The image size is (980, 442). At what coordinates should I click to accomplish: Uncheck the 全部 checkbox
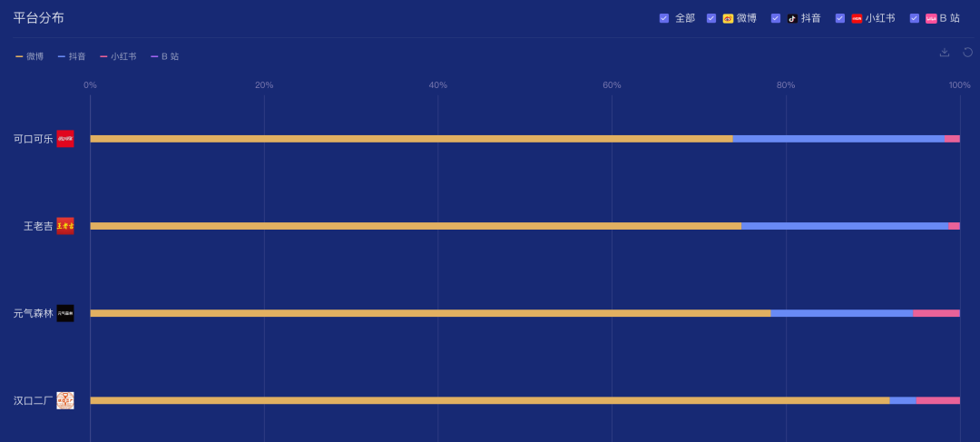pos(664,19)
